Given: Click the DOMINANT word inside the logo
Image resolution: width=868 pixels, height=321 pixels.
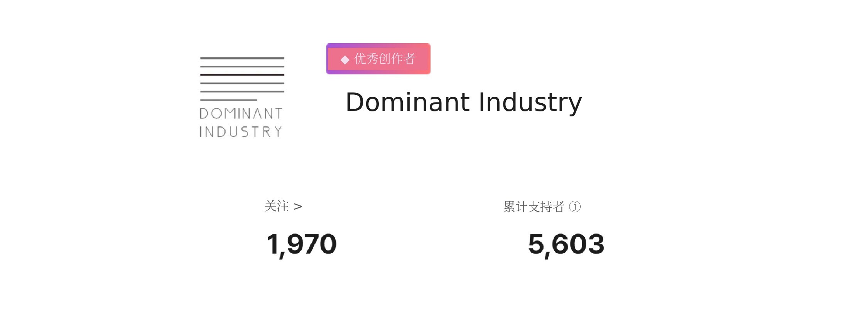Looking at the screenshot, I should click(x=241, y=114).
